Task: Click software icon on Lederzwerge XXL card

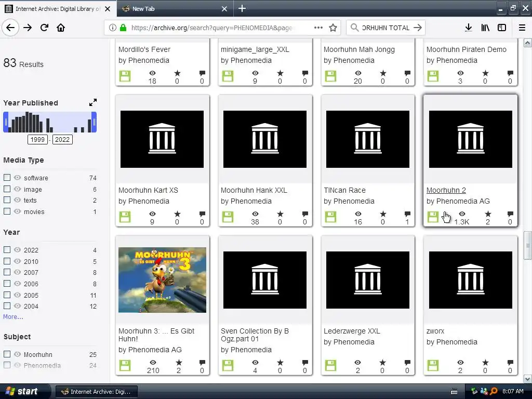Action: (330, 365)
